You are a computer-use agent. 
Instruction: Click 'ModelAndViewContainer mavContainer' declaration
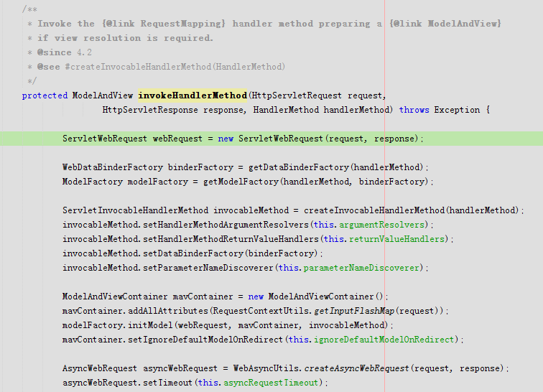pos(147,297)
